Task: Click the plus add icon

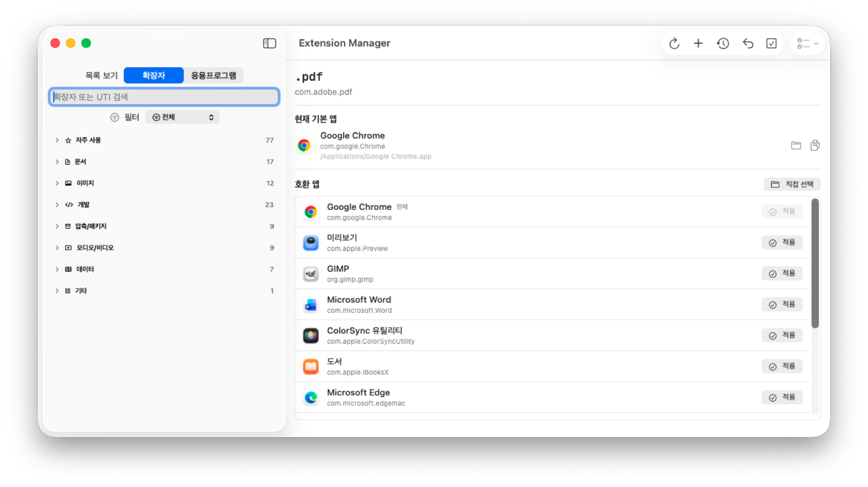Action: click(x=698, y=43)
